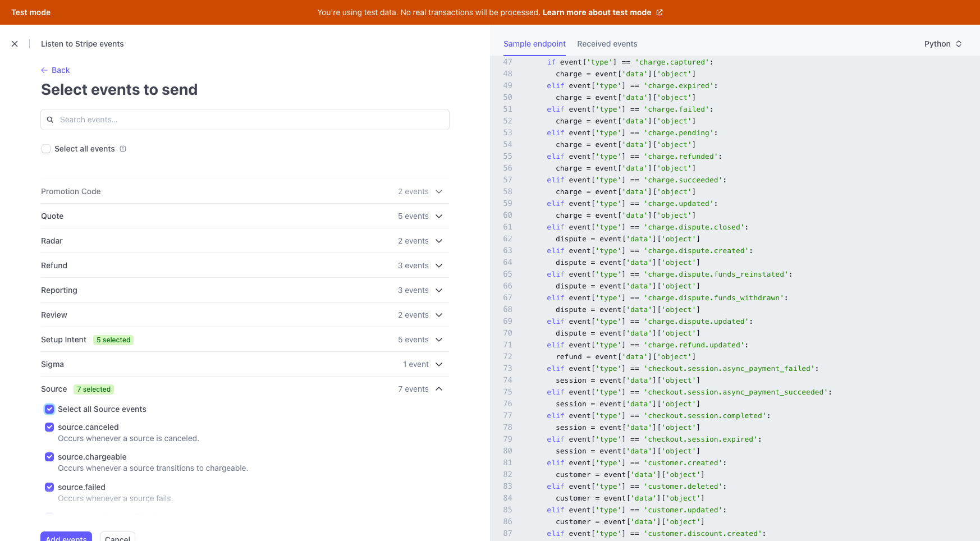The width and height of the screenshot is (980, 541).
Task: Collapse the Source events chevron
Action: point(439,389)
